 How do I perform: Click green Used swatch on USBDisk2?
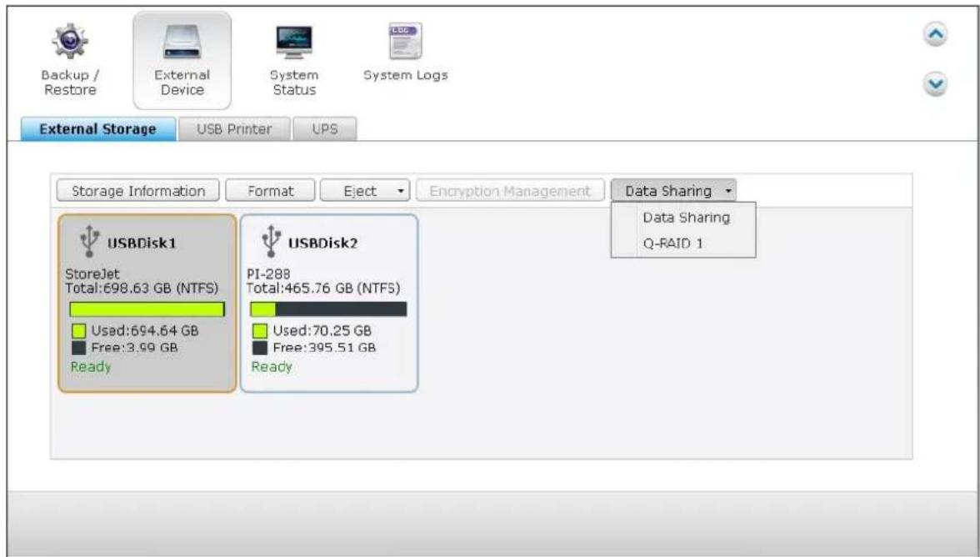pyautogui.click(x=260, y=331)
